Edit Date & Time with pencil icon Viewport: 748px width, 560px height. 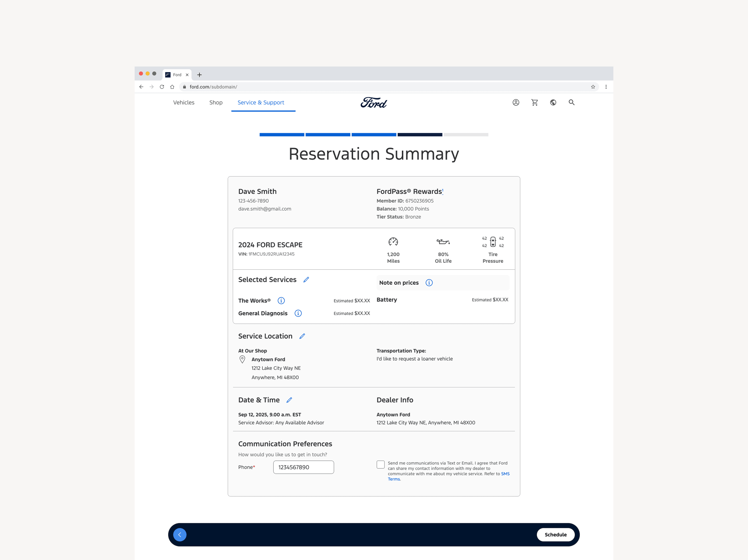289,400
